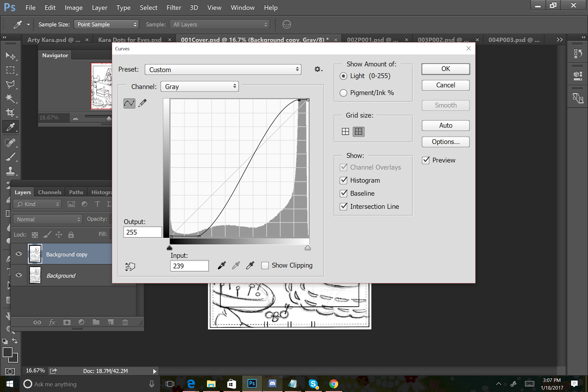Viewport: 588px width, 392px height.
Task: Select the Move tool
Action: point(10,56)
